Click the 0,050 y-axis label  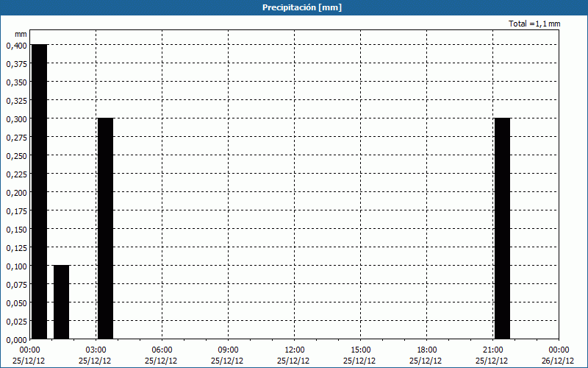pyautogui.click(x=16, y=303)
